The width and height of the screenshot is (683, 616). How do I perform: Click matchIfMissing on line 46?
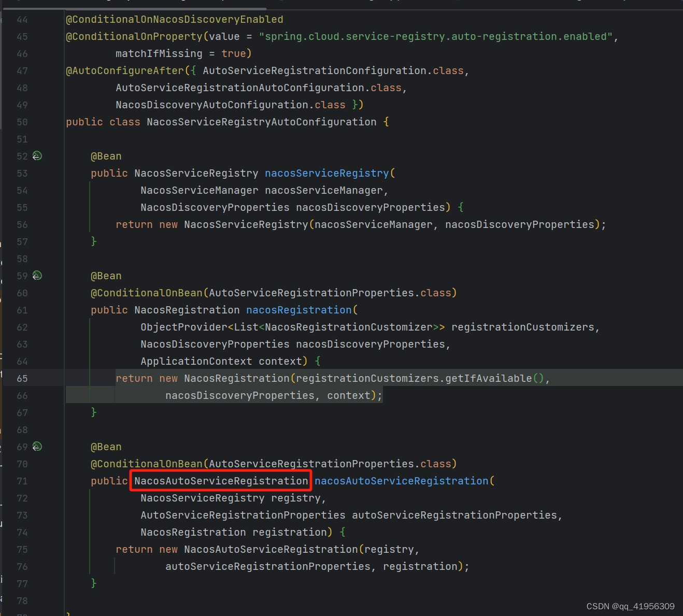tap(159, 53)
